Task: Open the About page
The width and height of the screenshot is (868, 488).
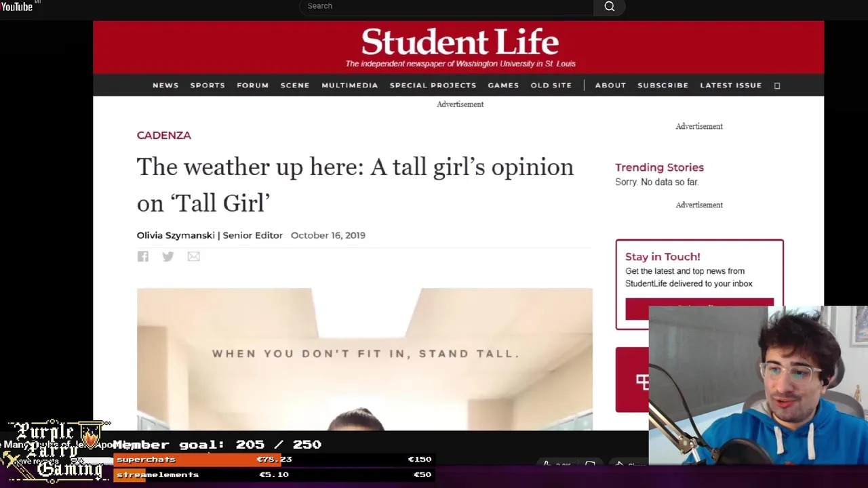Action: click(610, 85)
